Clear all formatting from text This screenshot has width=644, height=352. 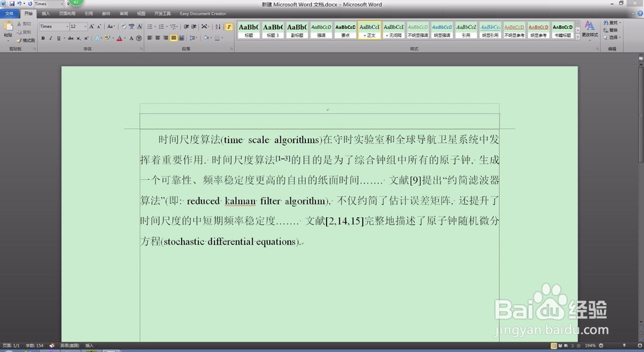click(124, 26)
